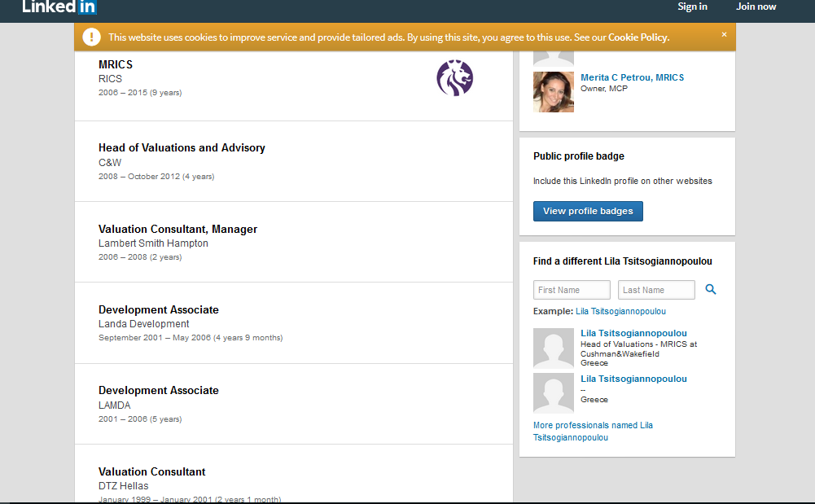Click Development Associate title at LAMDA
The height and width of the screenshot is (504, 815).
point(159,390)
